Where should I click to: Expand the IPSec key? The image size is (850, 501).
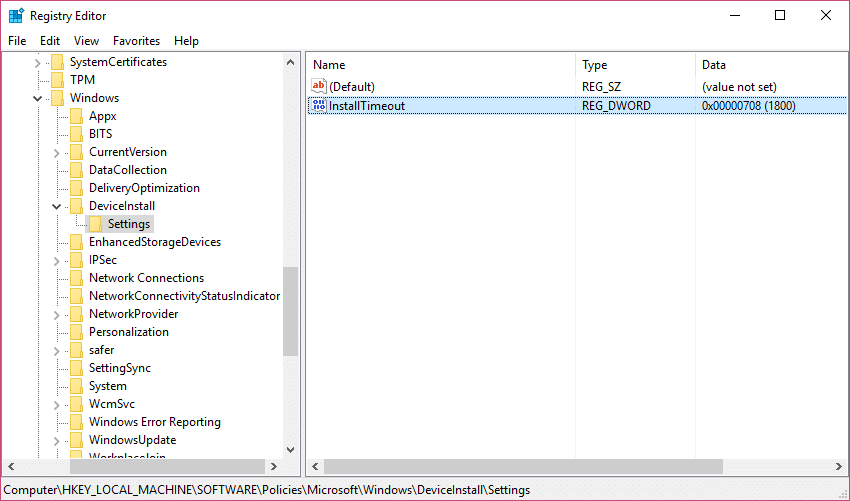click(56, 261)
